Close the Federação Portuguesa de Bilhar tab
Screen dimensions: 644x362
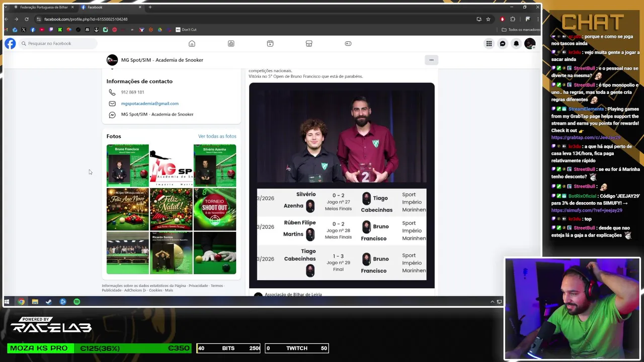72,8
